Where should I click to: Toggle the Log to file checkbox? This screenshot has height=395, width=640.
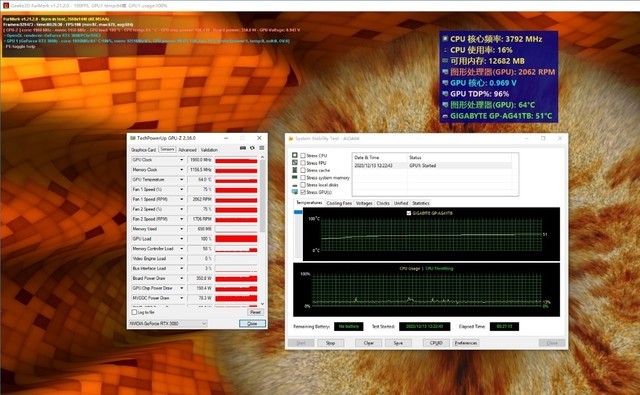click(x=134, y=312)
